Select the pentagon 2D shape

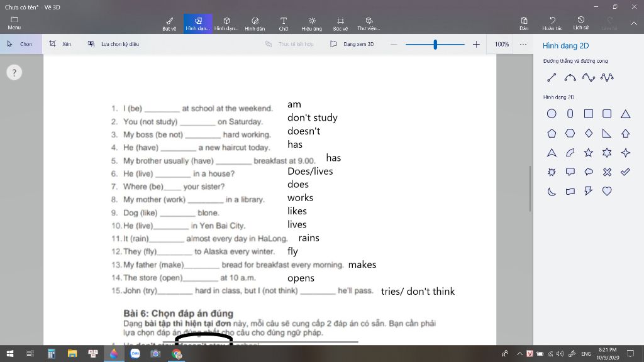tap(552, 133)
